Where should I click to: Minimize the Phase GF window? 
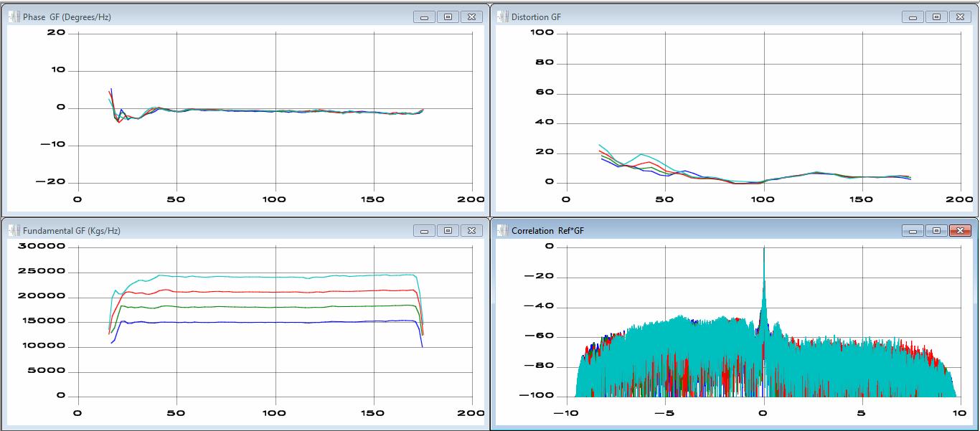pos(425,16)
